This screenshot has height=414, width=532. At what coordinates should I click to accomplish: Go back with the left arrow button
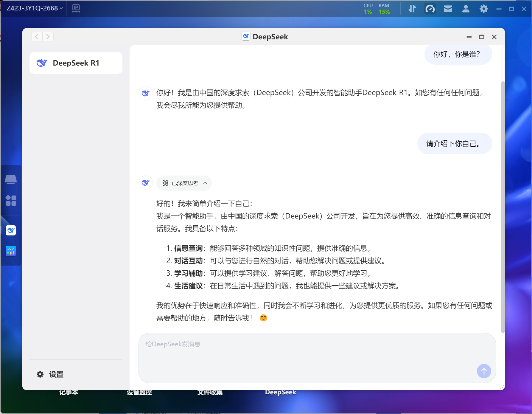[x=37, y=37]
